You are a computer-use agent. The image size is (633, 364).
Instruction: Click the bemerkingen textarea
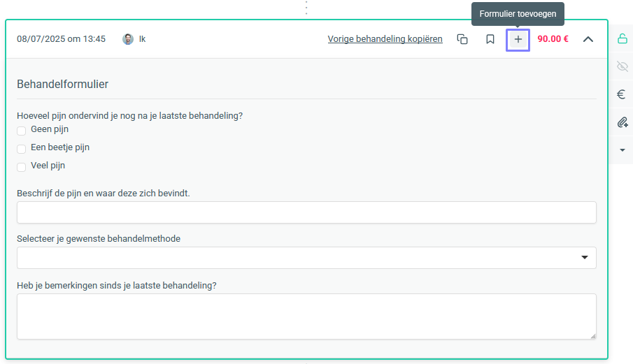coord(306,316)
